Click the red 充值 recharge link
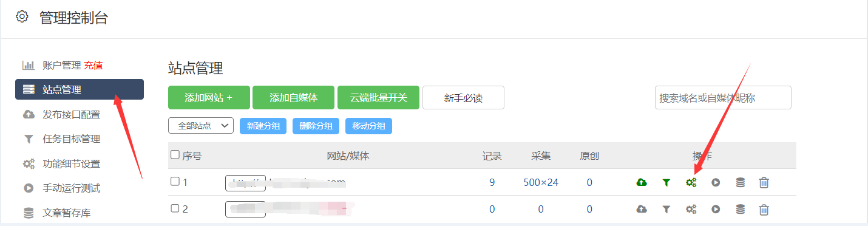This screenshot has width=868, height=226. [93, 65]
